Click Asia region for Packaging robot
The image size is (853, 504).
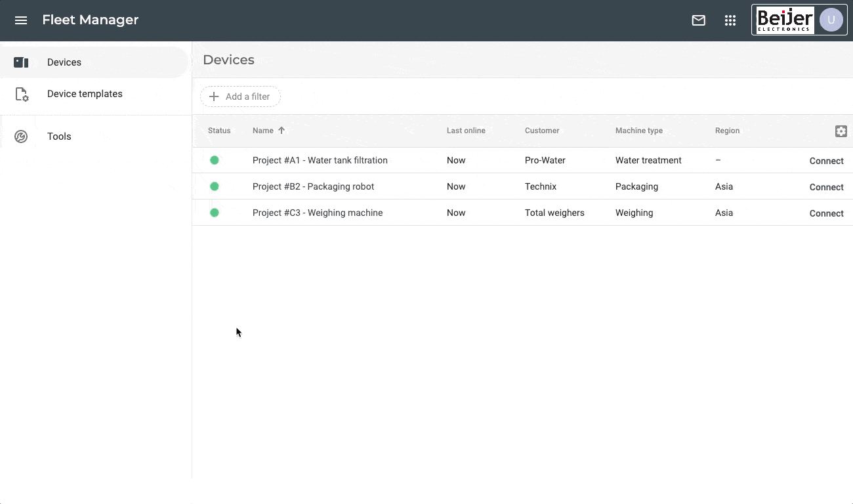click(724, 186)
